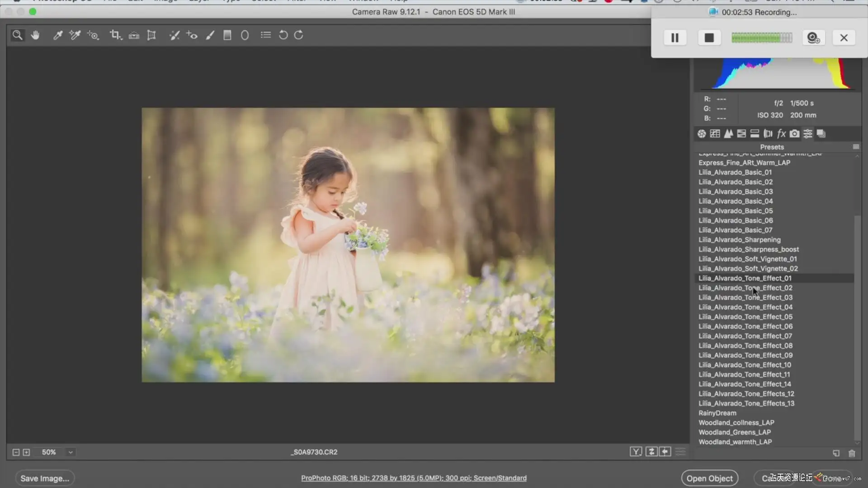
Task: Toggle before/after preview view (Y button)
Action: click(636, 452)
